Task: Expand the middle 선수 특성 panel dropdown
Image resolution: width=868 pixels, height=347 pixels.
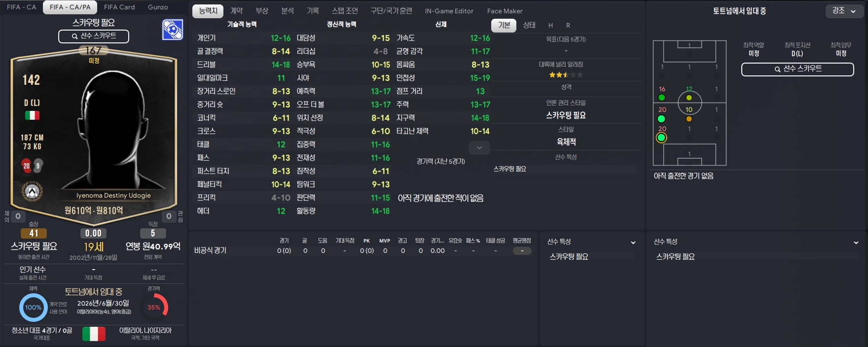Action: [x=633, y=243]
